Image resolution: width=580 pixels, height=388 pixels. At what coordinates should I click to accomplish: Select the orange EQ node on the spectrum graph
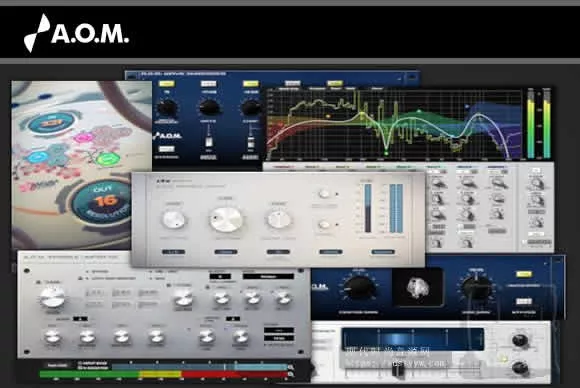[x=328, y=117]
